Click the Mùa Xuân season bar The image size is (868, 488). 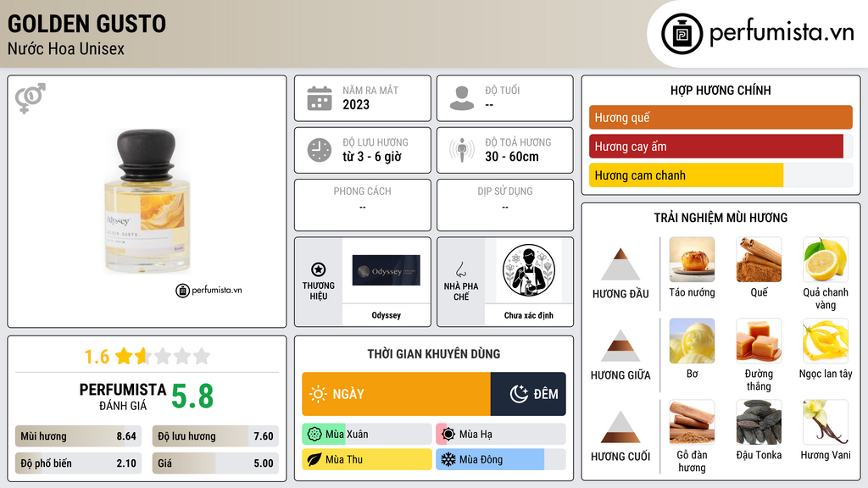(367, 435)
